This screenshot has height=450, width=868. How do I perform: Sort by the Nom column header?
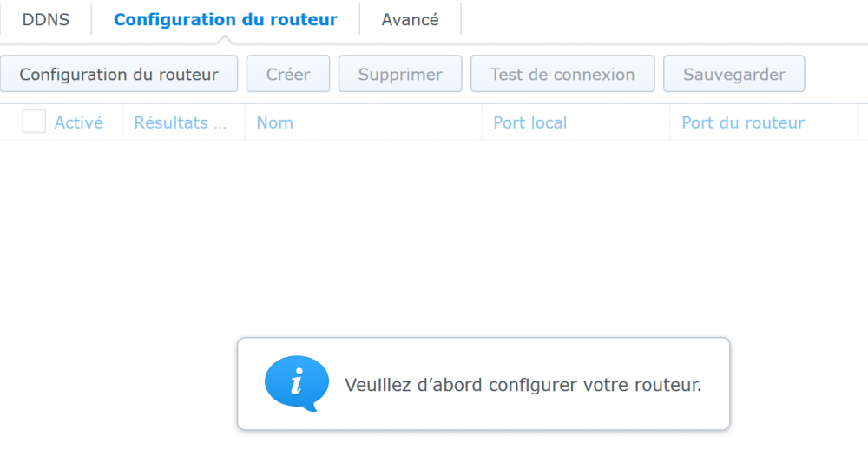coord(274,122)
